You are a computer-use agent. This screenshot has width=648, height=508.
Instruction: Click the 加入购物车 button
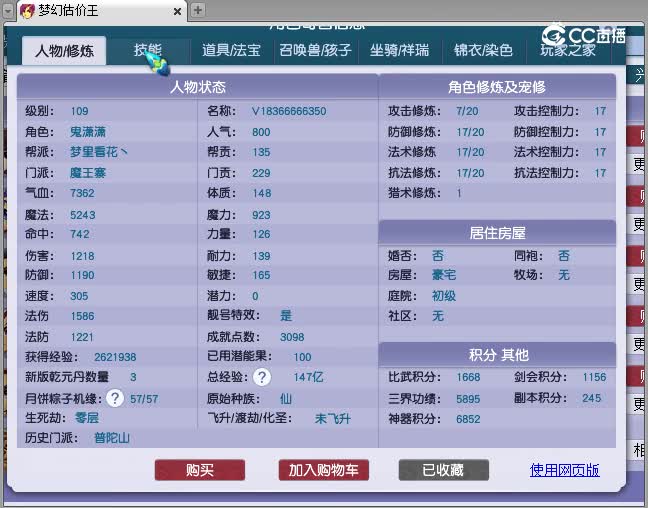tap(324, 470)
